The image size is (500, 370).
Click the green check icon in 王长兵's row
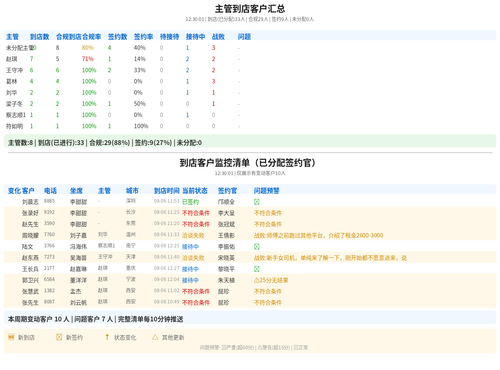coord(256,269)
